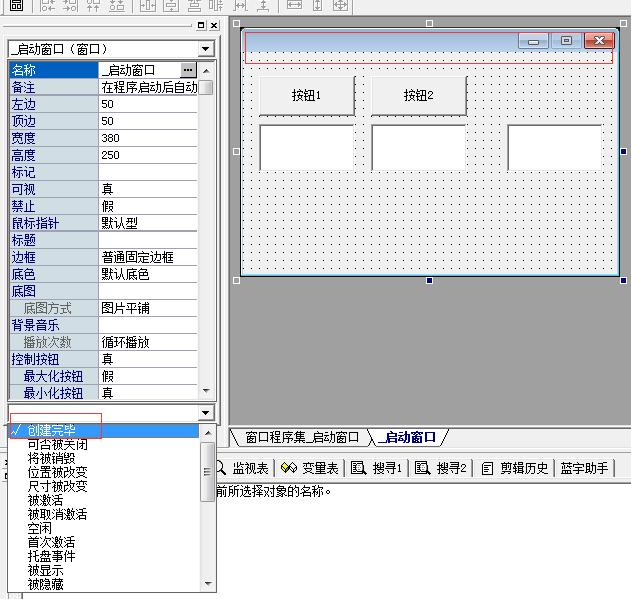Click the make same width and height icon

point(340,5)
